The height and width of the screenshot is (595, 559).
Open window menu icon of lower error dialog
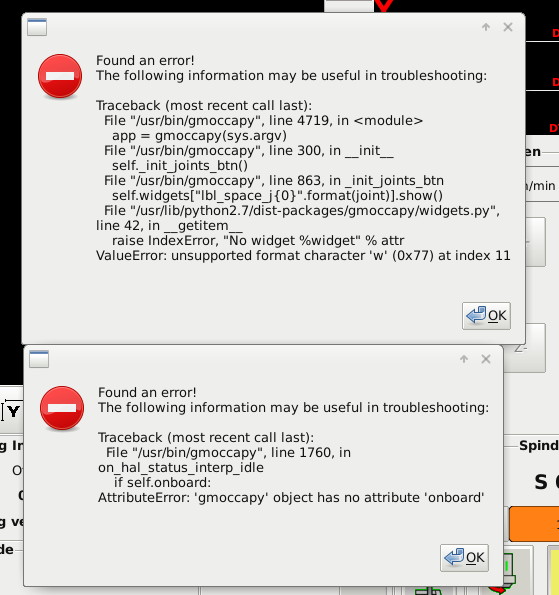point(39,359)
